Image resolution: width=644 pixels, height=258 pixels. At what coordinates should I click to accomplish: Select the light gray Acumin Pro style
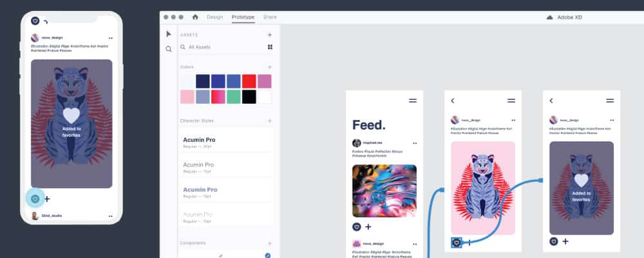[x=226, y=214]
